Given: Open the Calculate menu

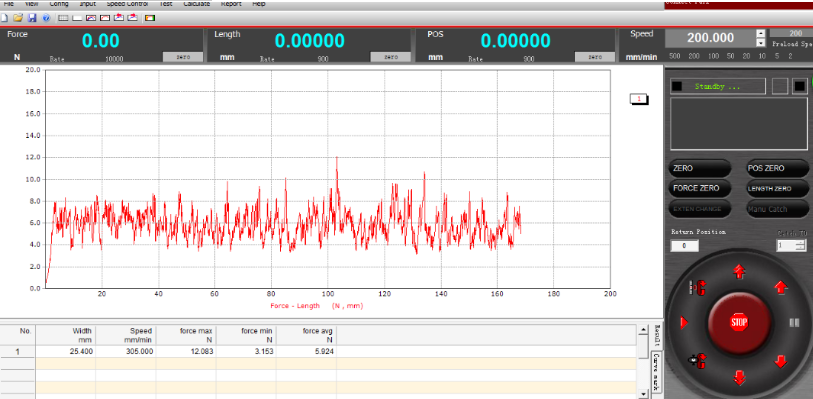Looking at the screenshot, I should (197, 4).
